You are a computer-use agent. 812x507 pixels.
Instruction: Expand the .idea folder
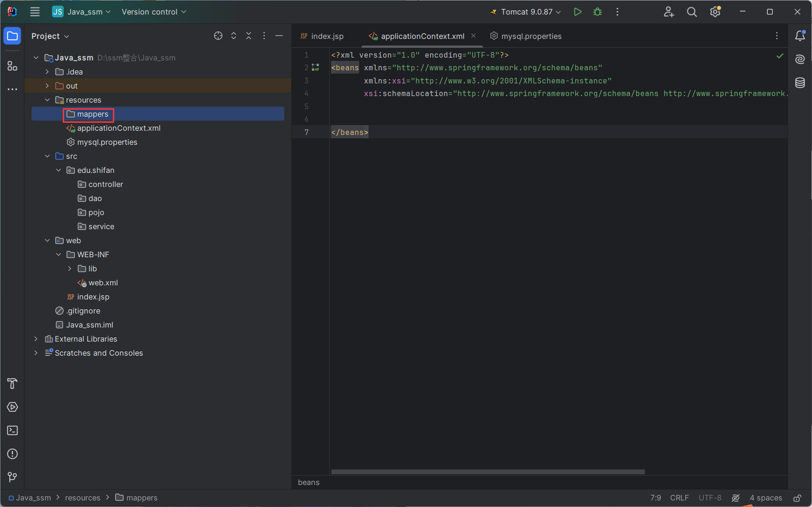pyautogui.click(x=47, y=72)
